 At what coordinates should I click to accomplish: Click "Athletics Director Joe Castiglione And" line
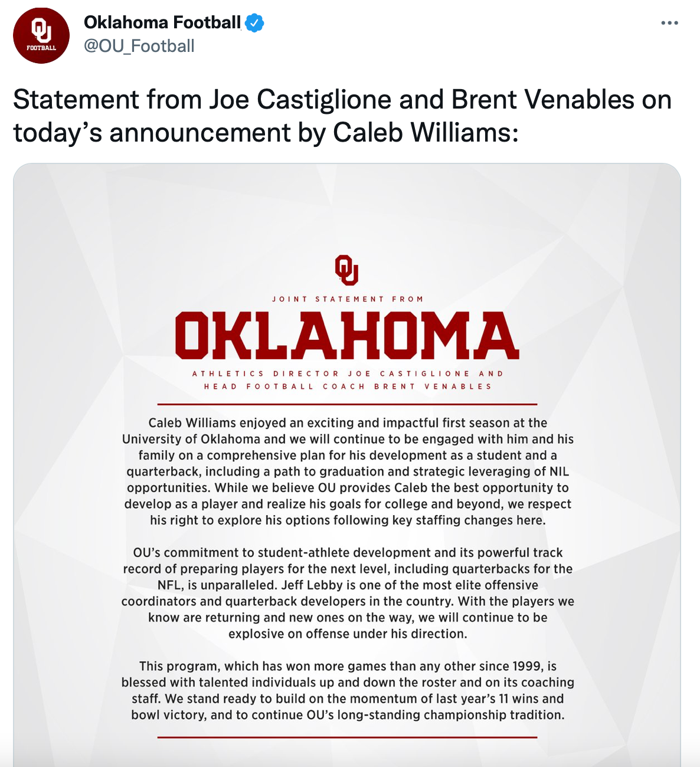(x=348, y=373)
